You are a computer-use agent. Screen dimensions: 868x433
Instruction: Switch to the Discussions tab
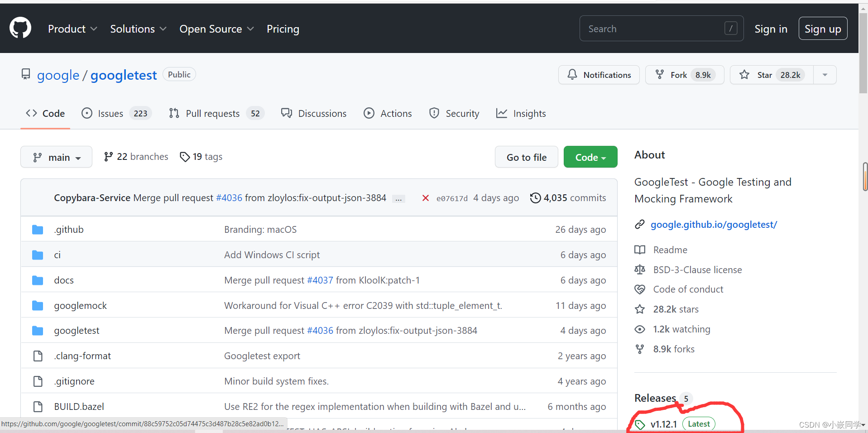pos(314,113)
